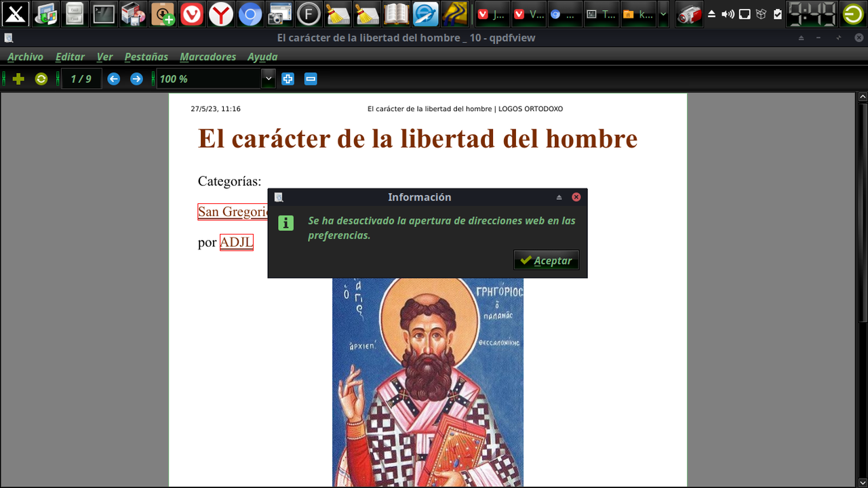This screenshot has width=868, height=488.
Task: Launch the Chromium browser from the panel
Action: point(250,14)
